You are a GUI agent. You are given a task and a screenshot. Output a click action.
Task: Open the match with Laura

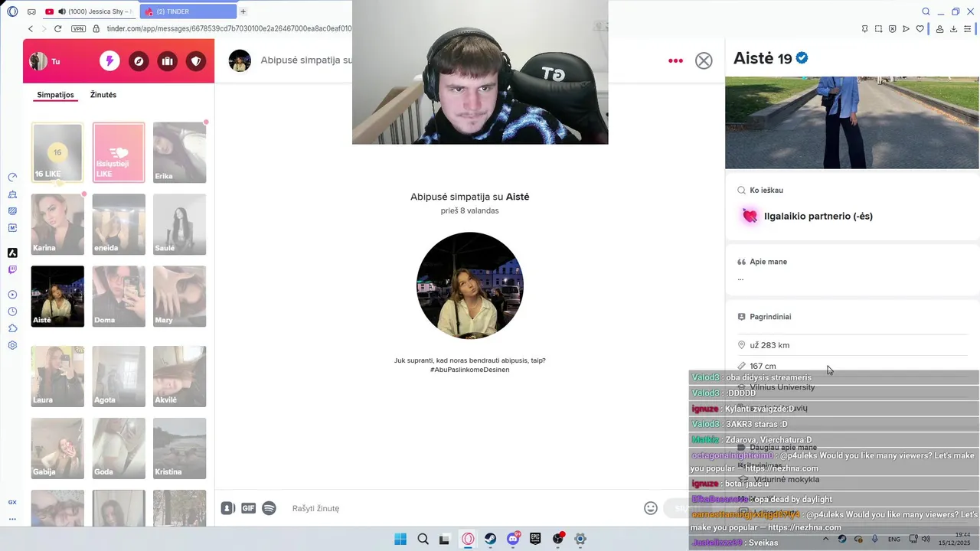tap(57, 376)
